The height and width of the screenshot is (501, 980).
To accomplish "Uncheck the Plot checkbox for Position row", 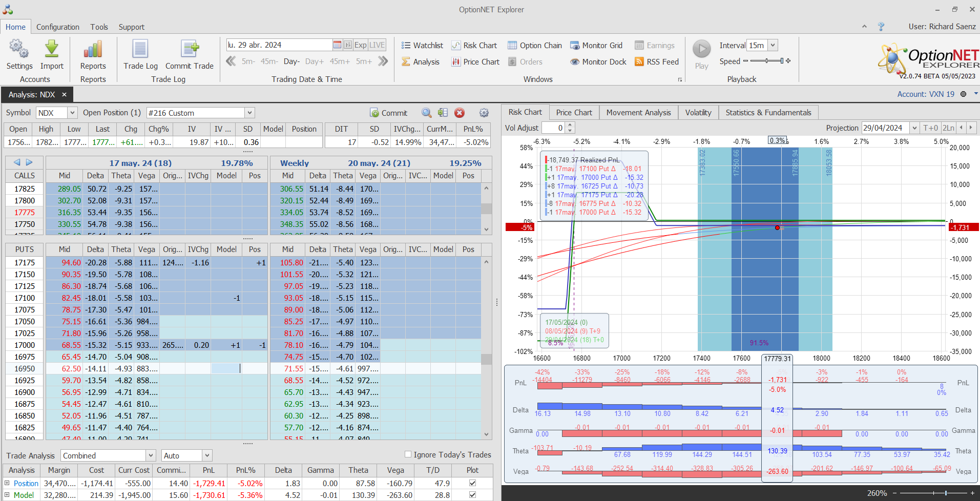I will point(472,483).
